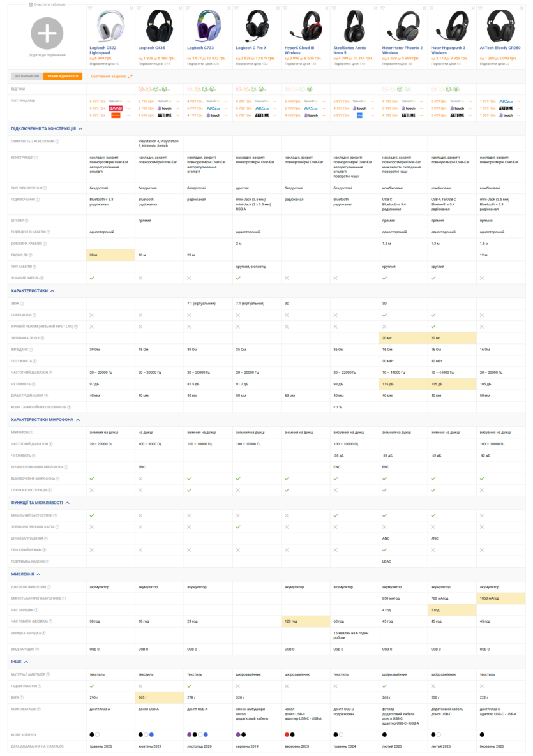The width and height of the screenshot is (533, 756).
Task: Click the Logitech G522 Lightspeed headset image
Action: (111, 27)
